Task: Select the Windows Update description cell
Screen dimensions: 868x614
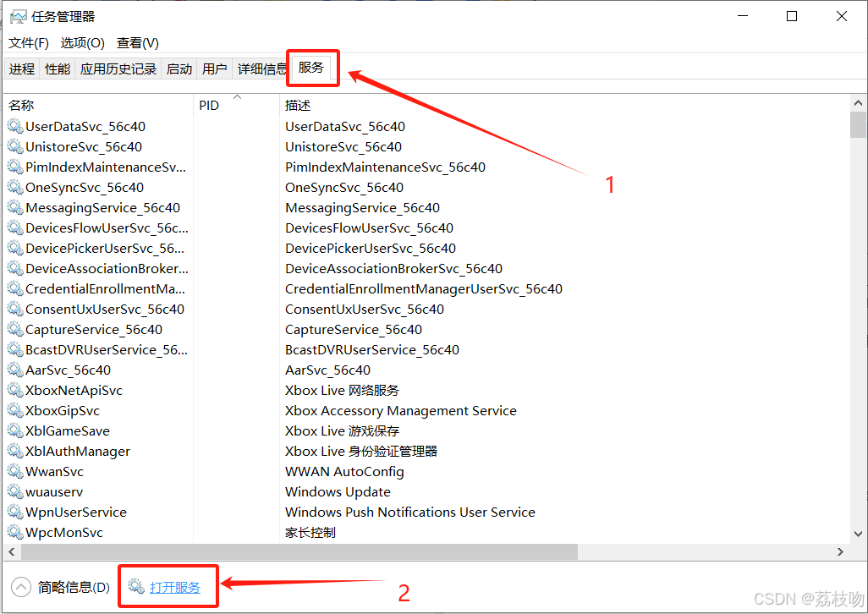Action: [338, 491]
